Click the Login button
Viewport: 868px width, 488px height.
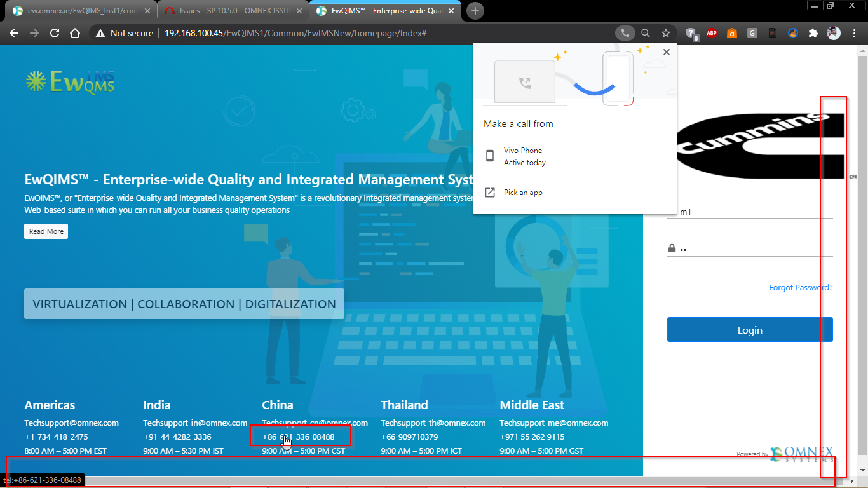(x=750, y=330)
